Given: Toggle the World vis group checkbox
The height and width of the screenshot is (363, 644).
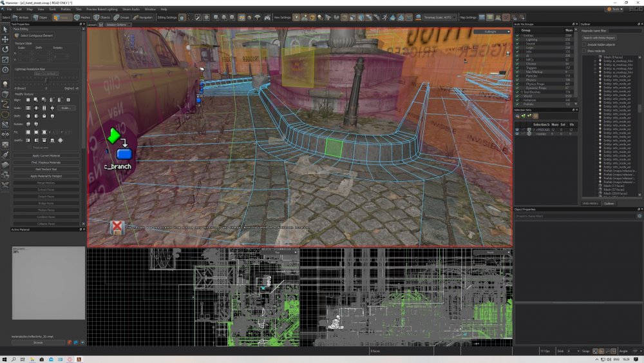Looking at the screenshot, I should (517, 96).
